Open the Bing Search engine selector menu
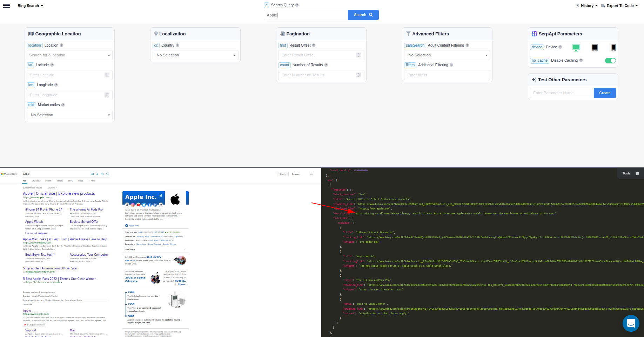This screenshot has height=337, width=644. 30,6
